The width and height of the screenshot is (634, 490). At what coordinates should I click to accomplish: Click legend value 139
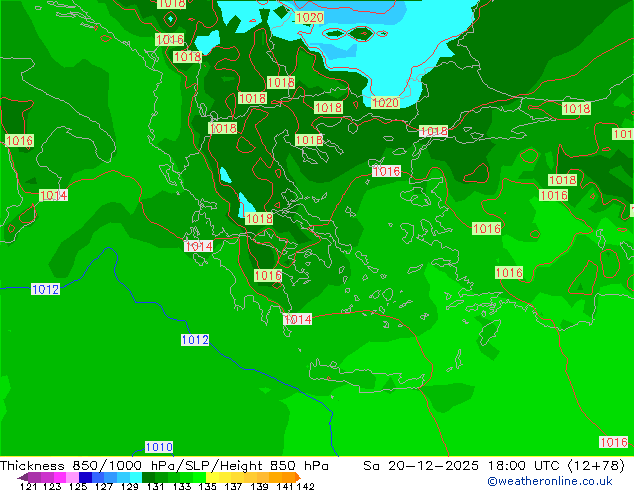click(259, 486)
